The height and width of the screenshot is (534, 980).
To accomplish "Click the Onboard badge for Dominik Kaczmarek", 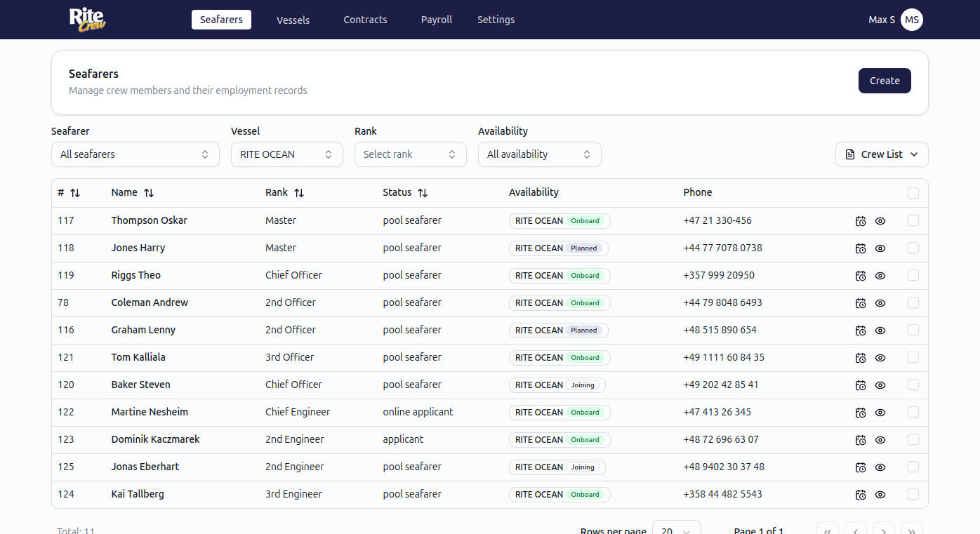I will pyautogui.click(x=585, y=440).
